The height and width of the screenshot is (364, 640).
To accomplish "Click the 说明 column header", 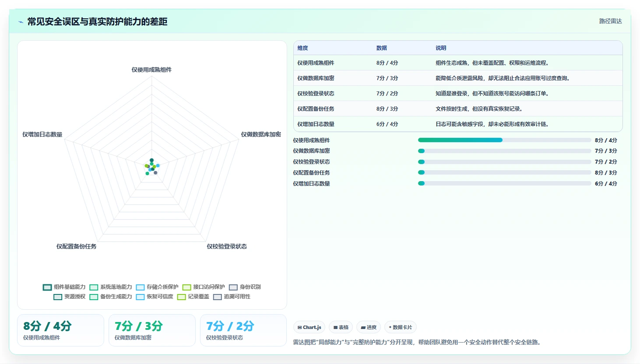I will click(x=441, y=48).
